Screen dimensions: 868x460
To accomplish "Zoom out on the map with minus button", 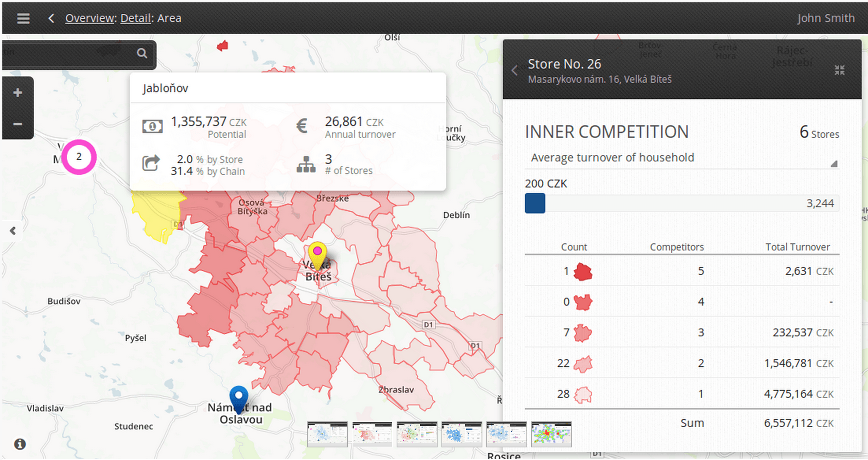I will [17, 124].
